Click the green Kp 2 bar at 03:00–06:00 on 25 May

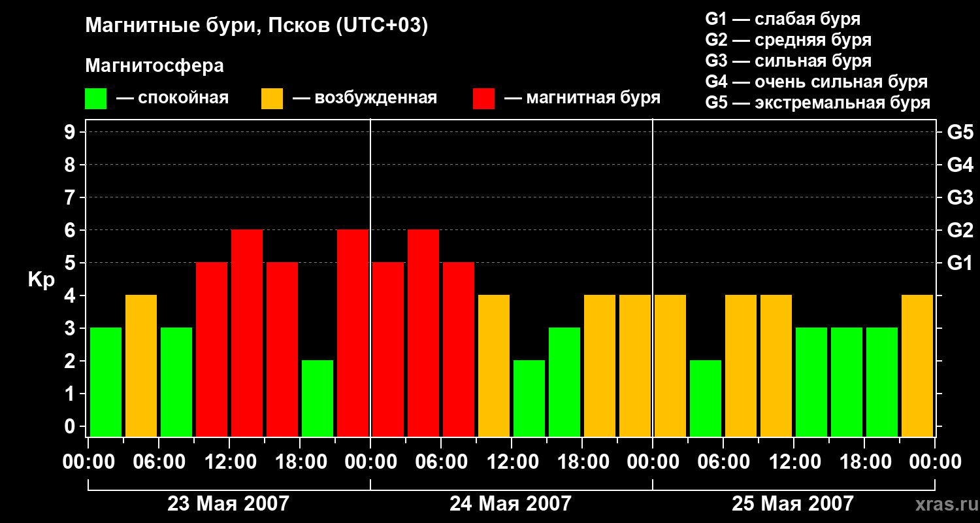(x=706, y=398)
